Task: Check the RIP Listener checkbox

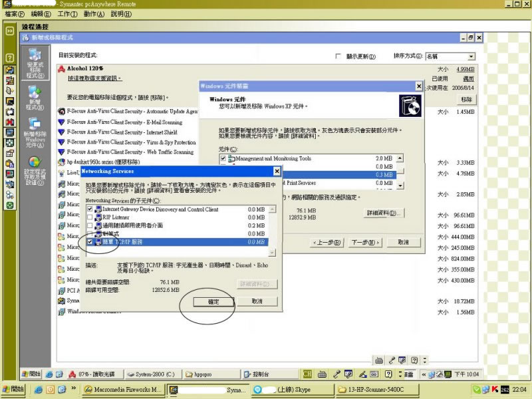Action: (x=90, y=217)
